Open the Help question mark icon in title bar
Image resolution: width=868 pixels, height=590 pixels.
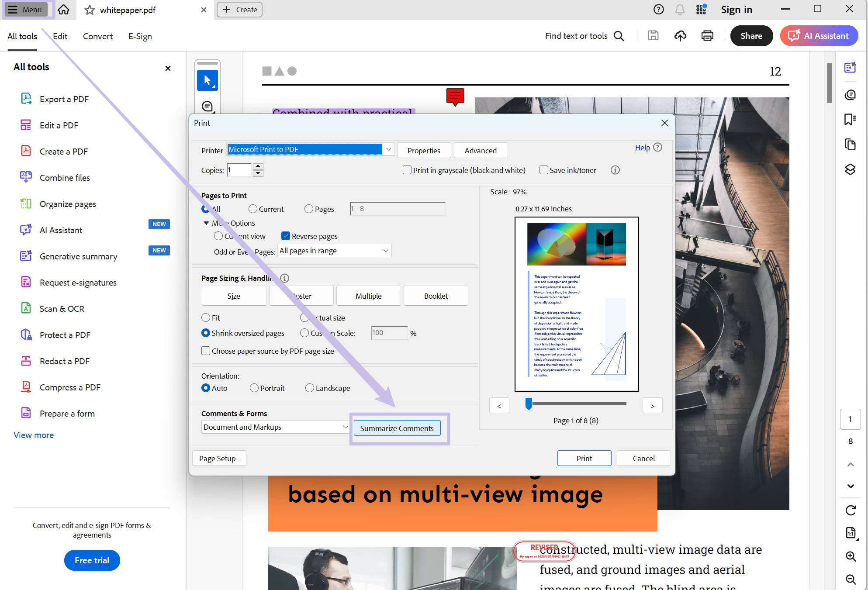pos(658,10)
